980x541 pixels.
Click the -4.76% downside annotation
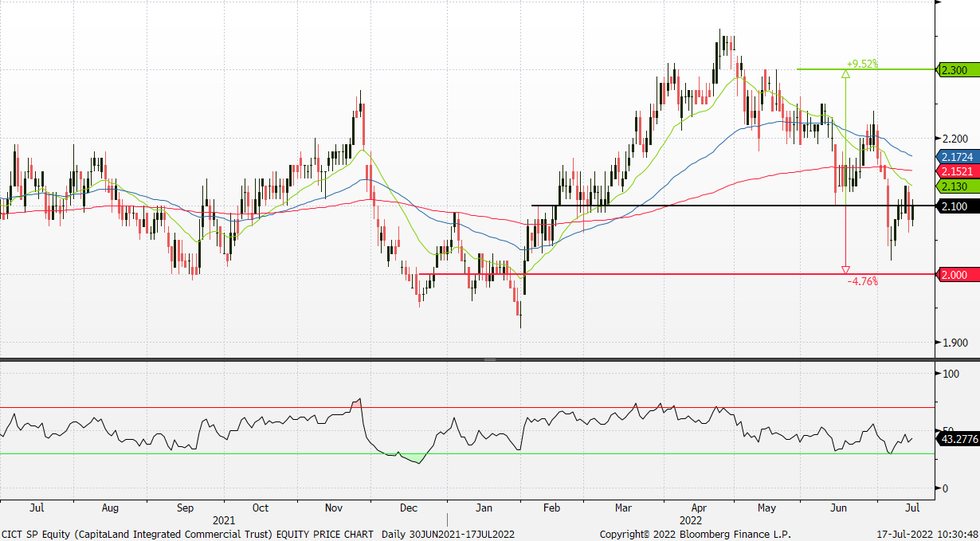861,280
